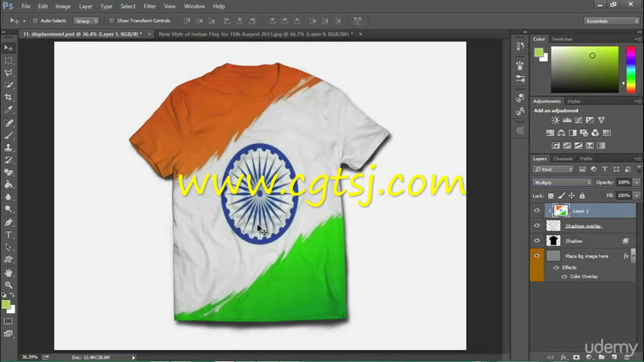Switch to the Indian Flag document tab
The height and width of the screenshot is (362, 644).
255,34
